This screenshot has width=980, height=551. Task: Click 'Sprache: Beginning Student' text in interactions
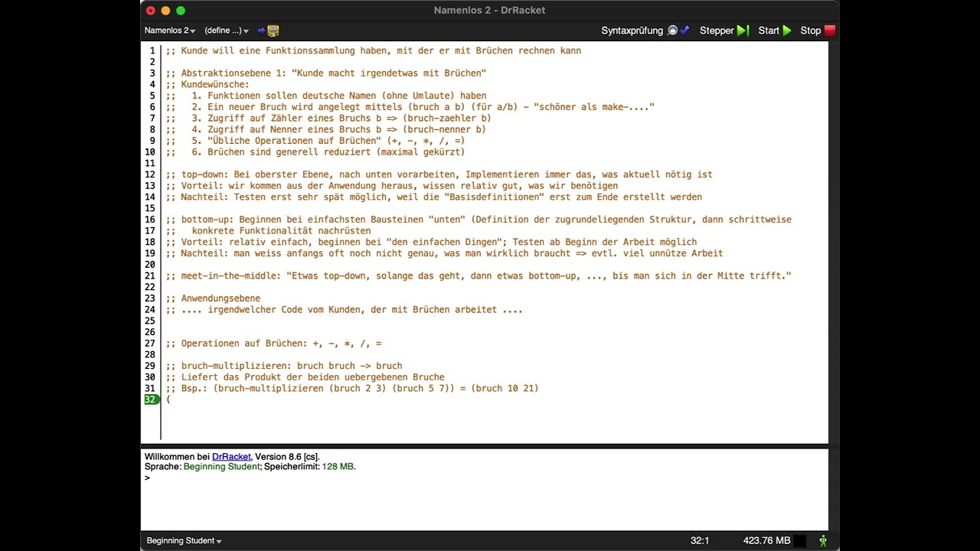click(202, 467)
